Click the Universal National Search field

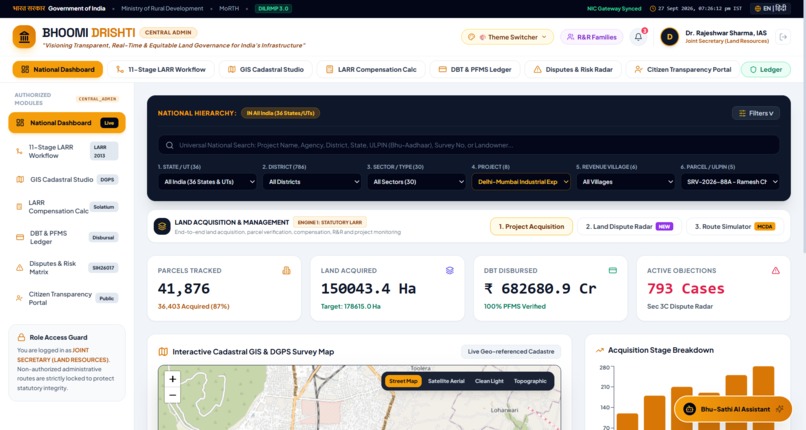click(469, 145)
